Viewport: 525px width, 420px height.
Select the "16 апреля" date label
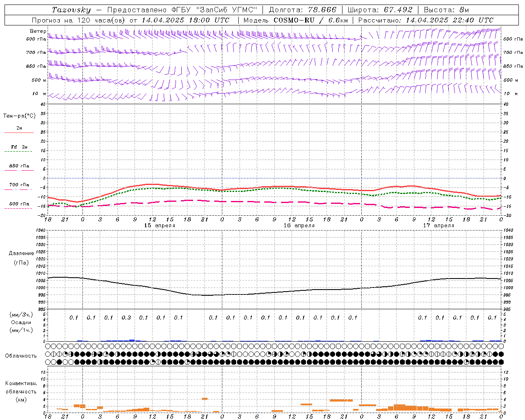click(x=299, y=226)
